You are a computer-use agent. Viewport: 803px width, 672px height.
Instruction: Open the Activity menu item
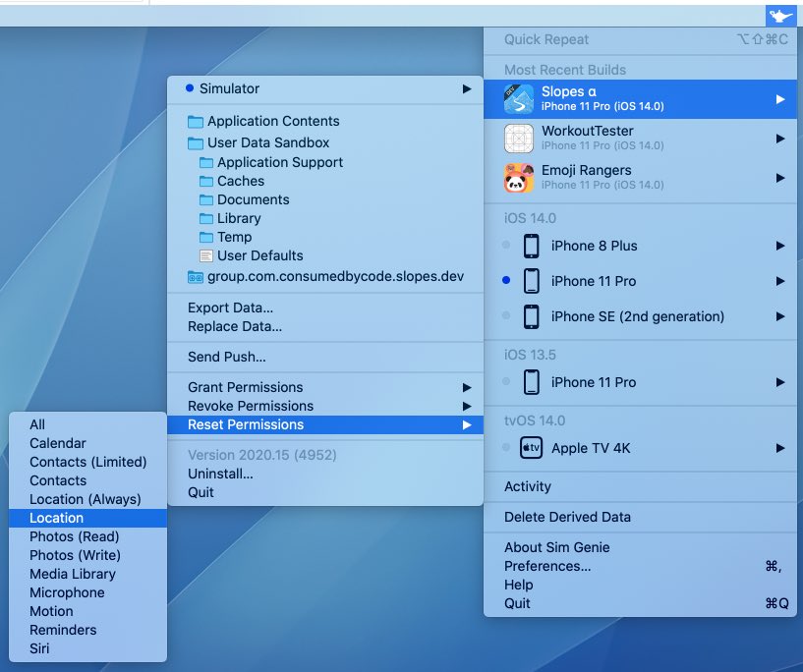[x=640, y=486]
